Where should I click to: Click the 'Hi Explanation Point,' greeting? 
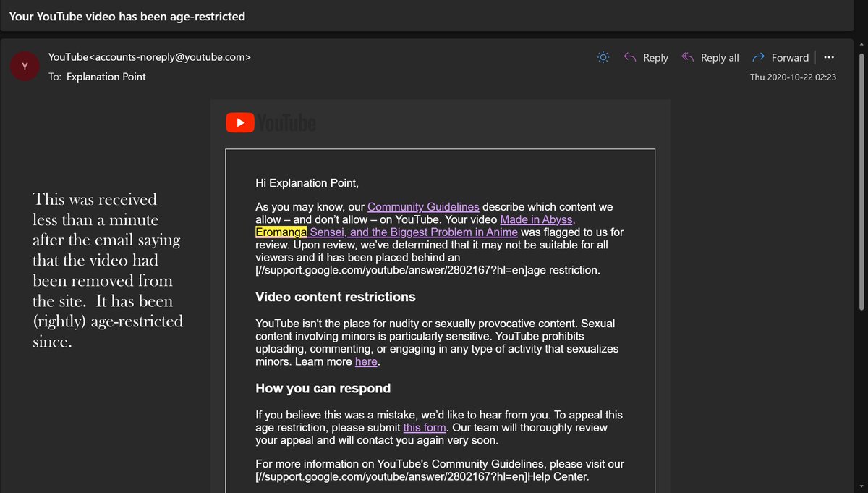click(307, 183)
